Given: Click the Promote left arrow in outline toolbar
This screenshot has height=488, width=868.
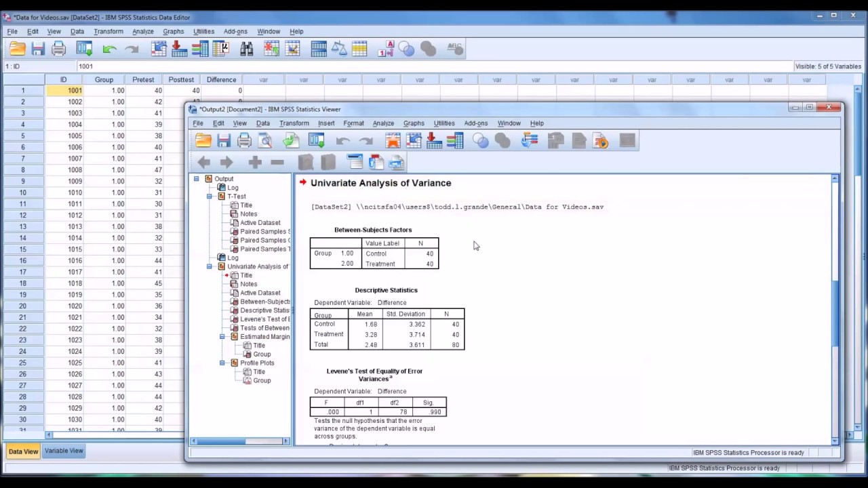Looking at the screenshot, I should [x=203, y=162].
